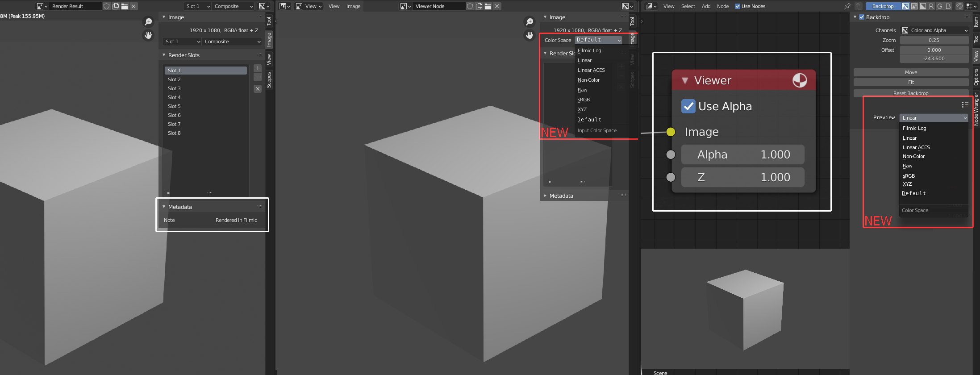980x375 pixels.
Task: Collapse the Render Slots panel
Action: point(164,55)
